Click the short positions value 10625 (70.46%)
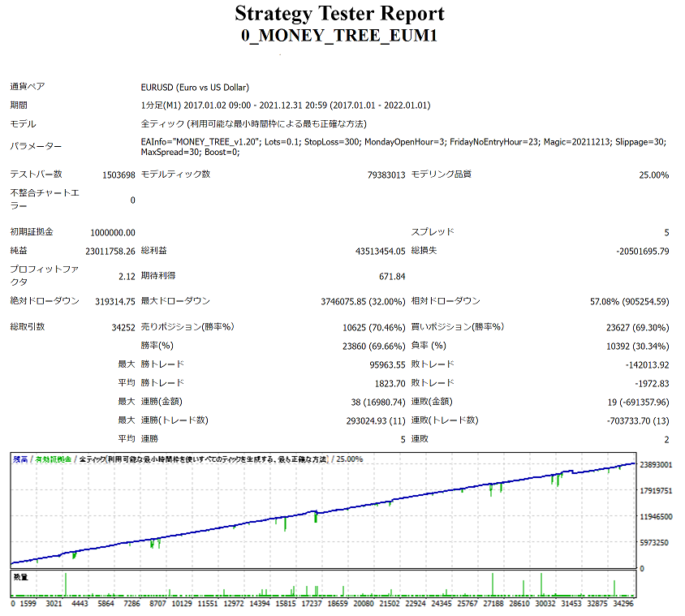685x616 pixels. click(x=374, y=328)
